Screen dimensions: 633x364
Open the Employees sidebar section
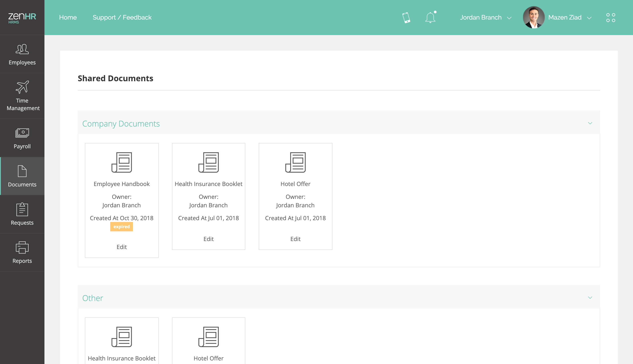coord(22,54)
